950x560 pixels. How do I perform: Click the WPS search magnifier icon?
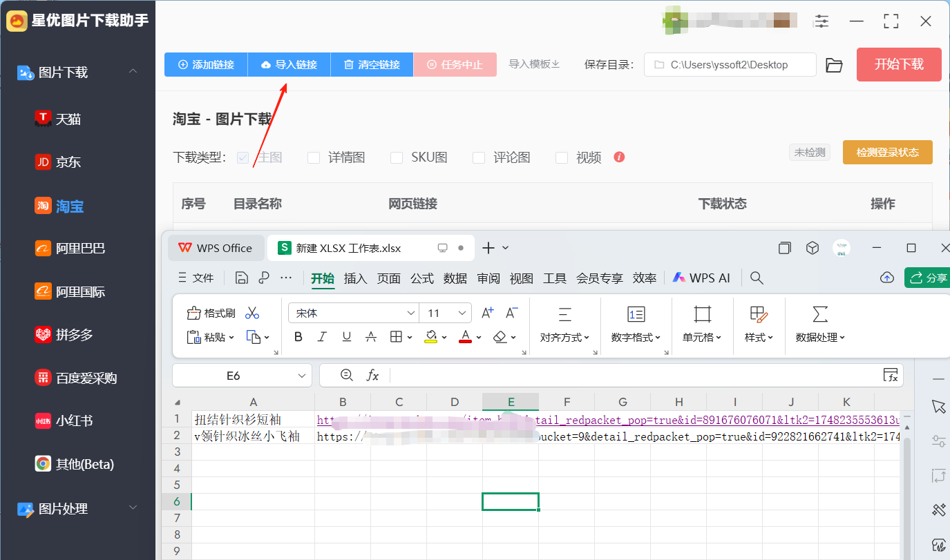[x=757, y=278]
